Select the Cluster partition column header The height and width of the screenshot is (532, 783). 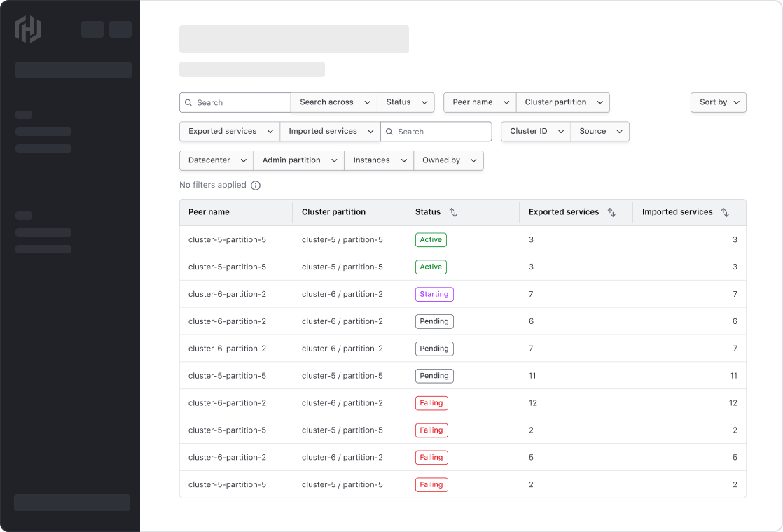(333, 211)
